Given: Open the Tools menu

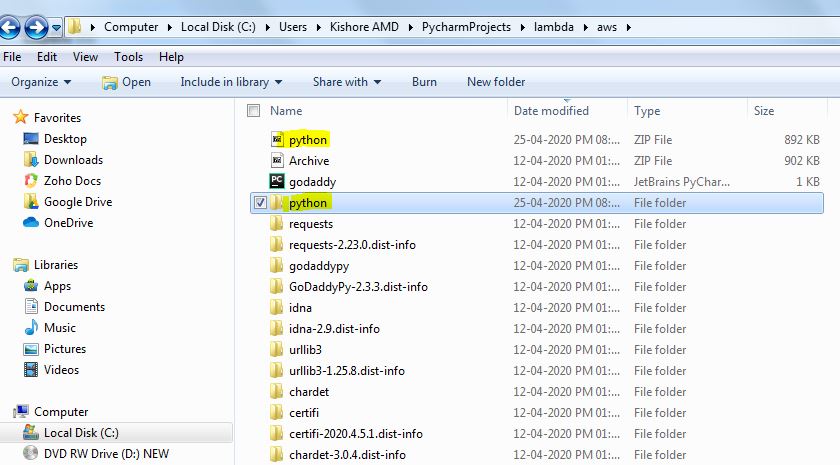Looking at the screenshot, I should (128, 57).
